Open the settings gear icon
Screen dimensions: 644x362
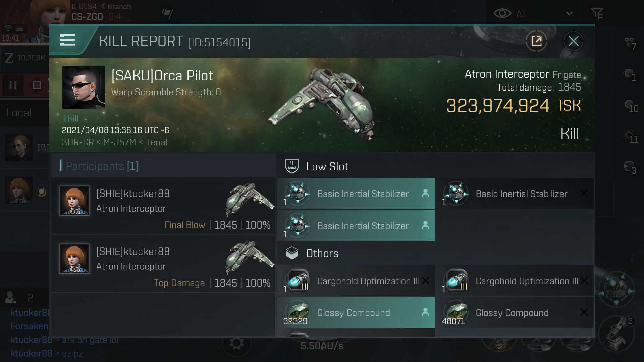point(236,344)
